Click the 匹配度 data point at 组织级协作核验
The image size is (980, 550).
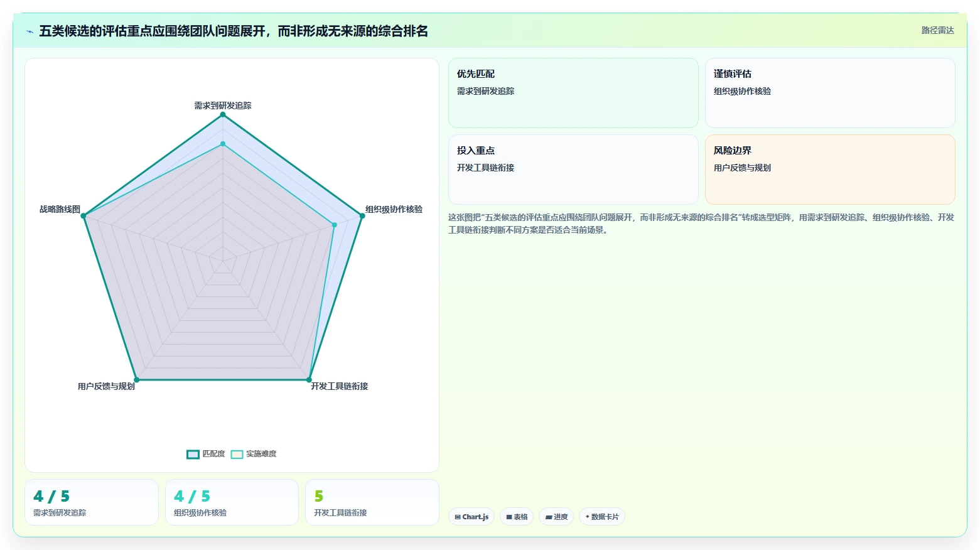[362, 216]
